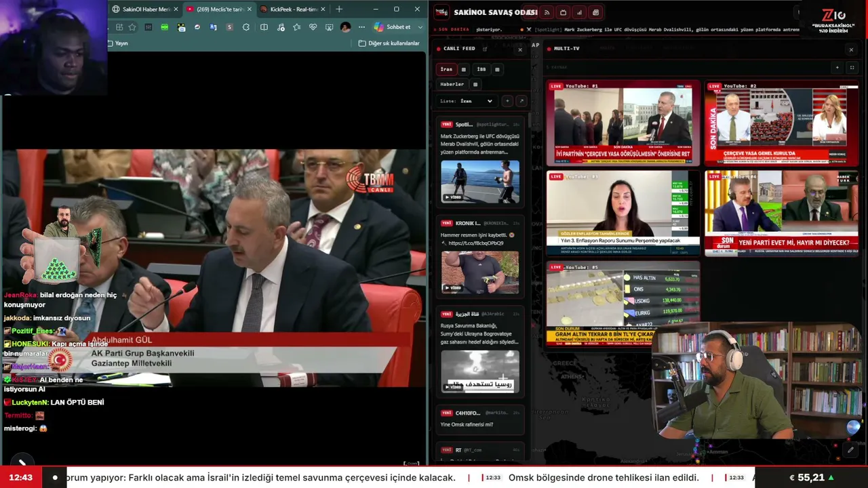Switch to the KickPeek browser tab

pos(293,9)
